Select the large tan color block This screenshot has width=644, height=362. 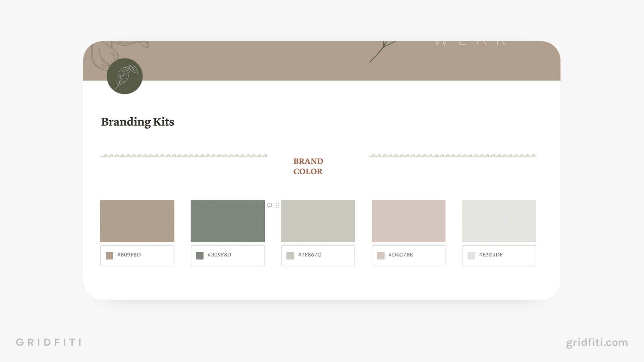tap(137, 221)
